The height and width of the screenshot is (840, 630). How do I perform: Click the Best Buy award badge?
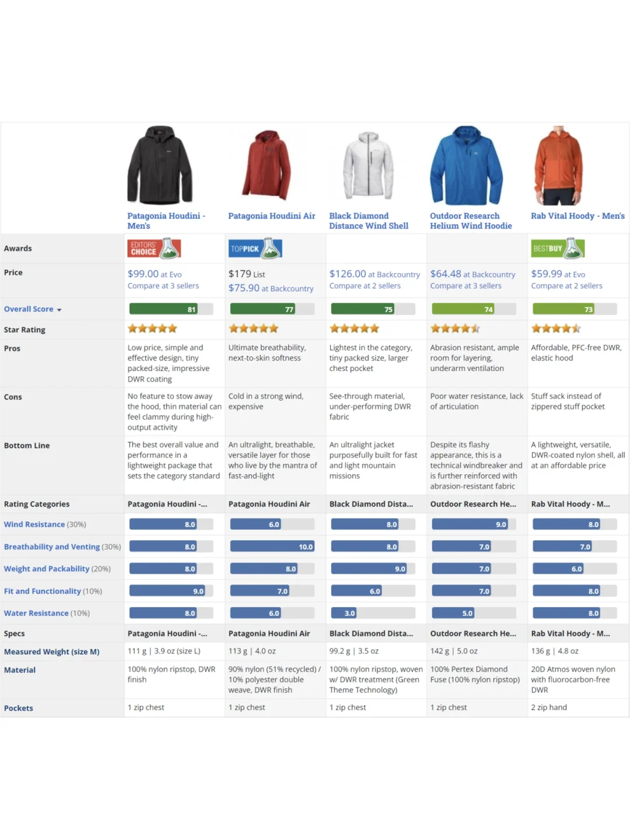(558, 249)
